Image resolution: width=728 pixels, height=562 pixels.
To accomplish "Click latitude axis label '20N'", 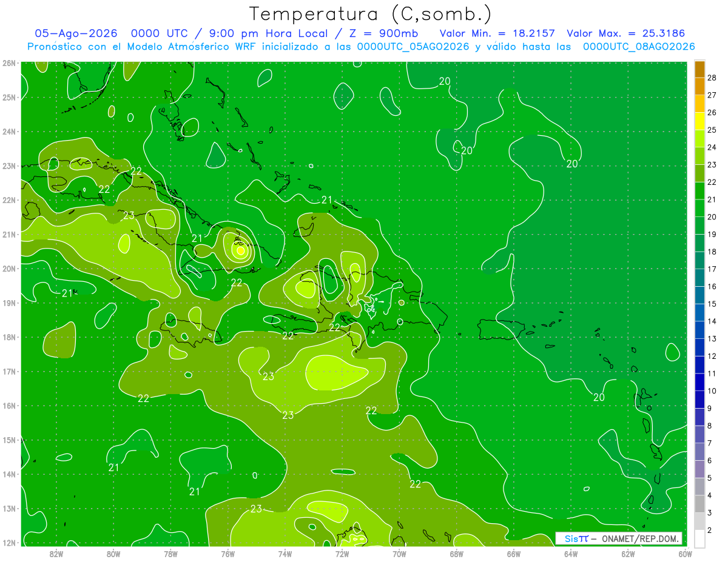I will tap(9, 269).
